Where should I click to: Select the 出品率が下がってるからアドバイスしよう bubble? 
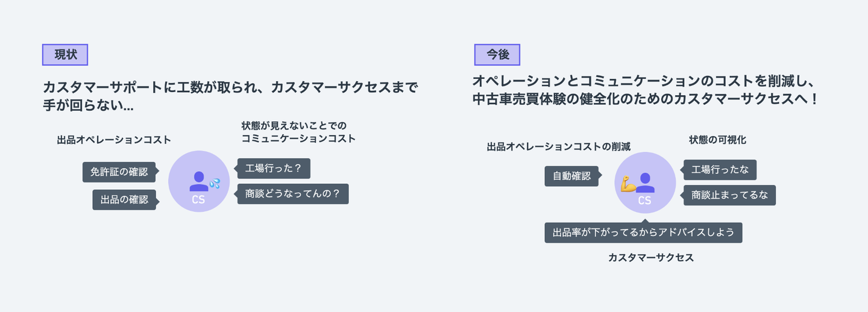click(643, 232)
